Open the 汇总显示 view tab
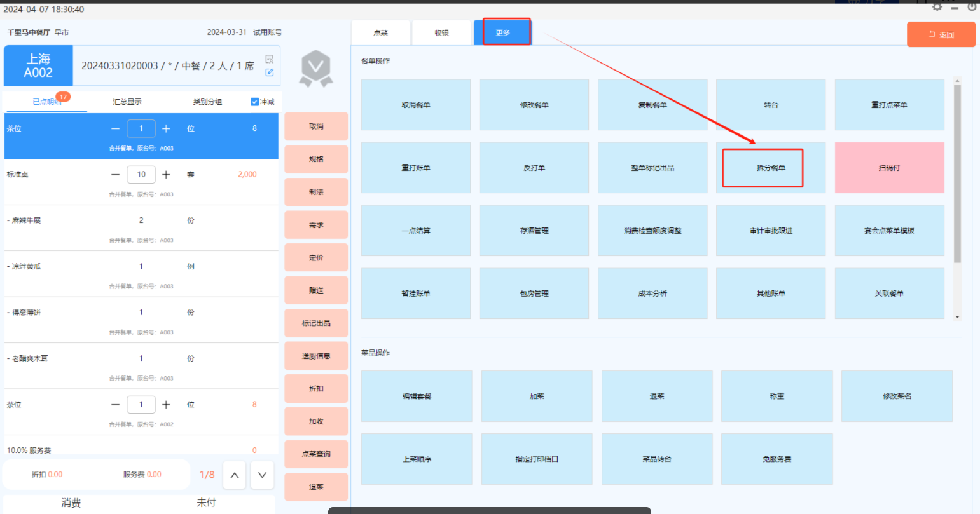This screenshot has width=980, height=514. coord(127,102)
